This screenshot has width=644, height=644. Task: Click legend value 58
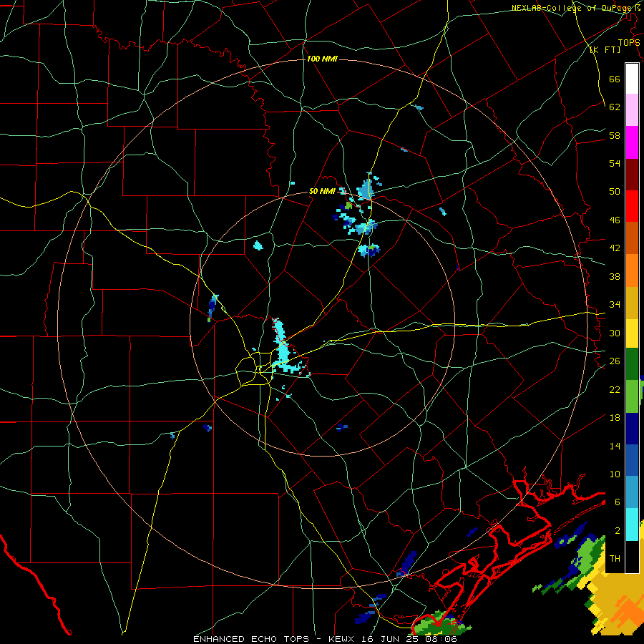[615, 135]
